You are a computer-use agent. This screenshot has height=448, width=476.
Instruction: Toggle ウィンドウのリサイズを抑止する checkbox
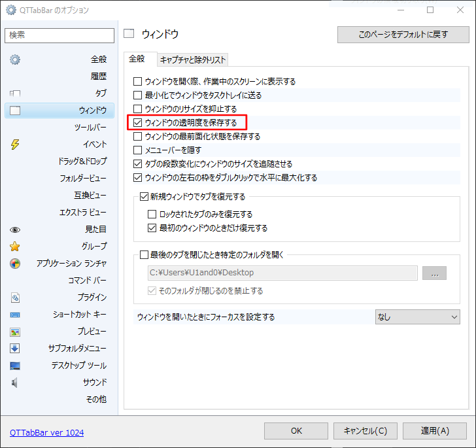pos(137,109)
